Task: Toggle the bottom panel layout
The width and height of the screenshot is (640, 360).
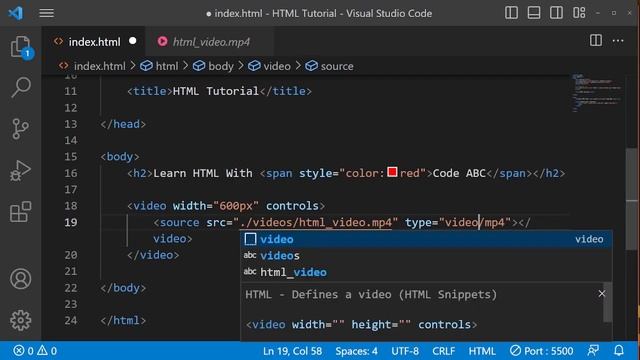Action: [x=534, y=13]
